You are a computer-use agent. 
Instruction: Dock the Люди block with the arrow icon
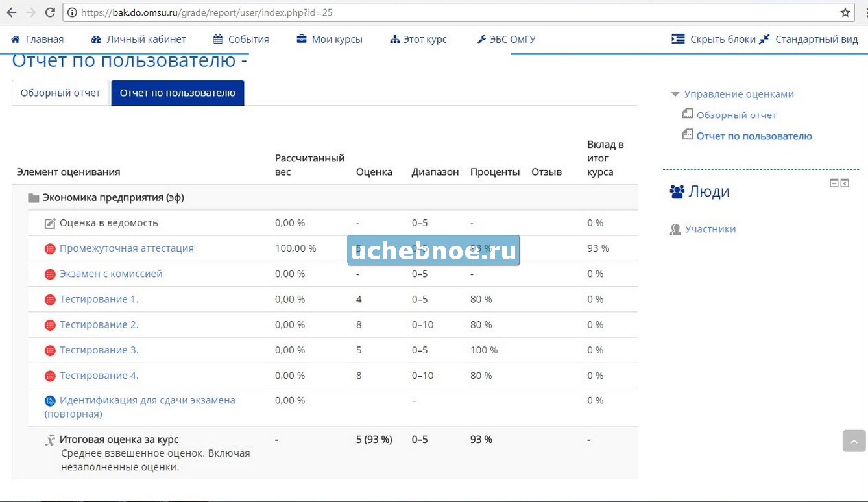[845, 184]
